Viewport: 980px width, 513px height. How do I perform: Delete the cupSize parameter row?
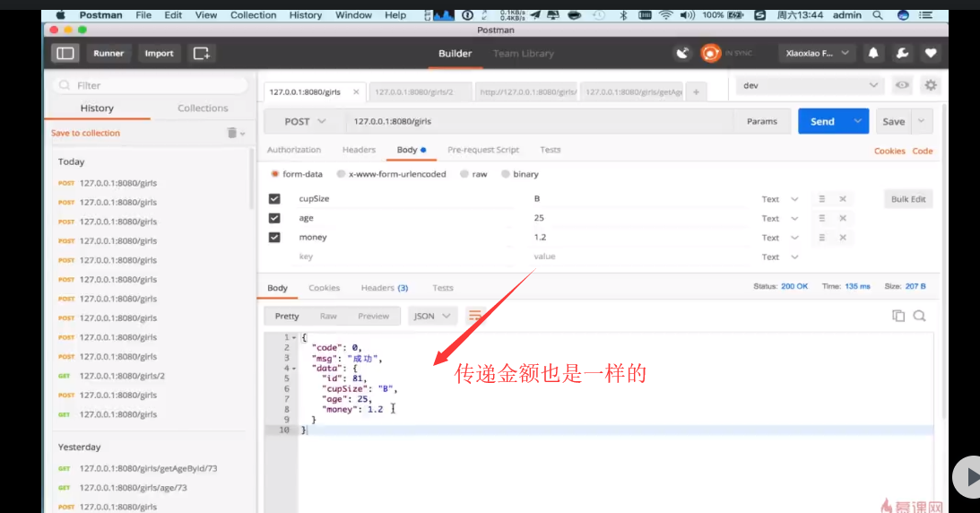coord(843,199)
